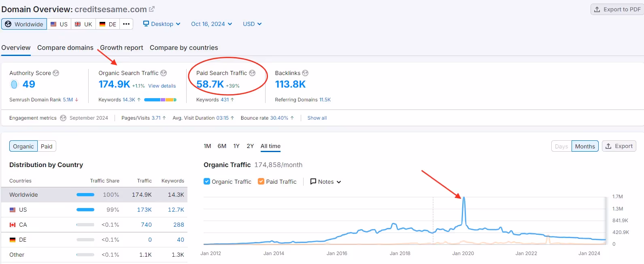Click Organic Search Traffic info globe icon
644x264 pixels.
point(164,73)
